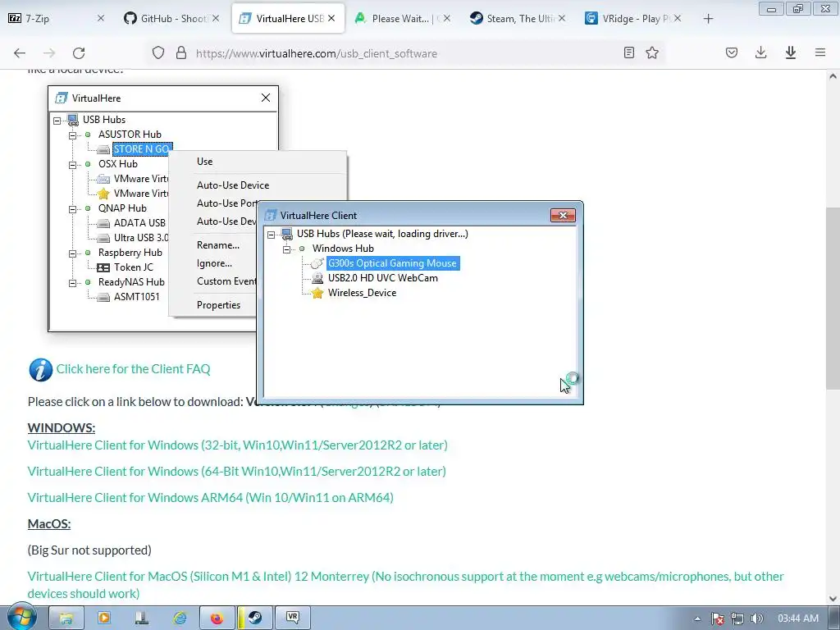Click the page scrollbar down arrow
Viewport: 840px width, 630px height.
click(x=833, y=599)
